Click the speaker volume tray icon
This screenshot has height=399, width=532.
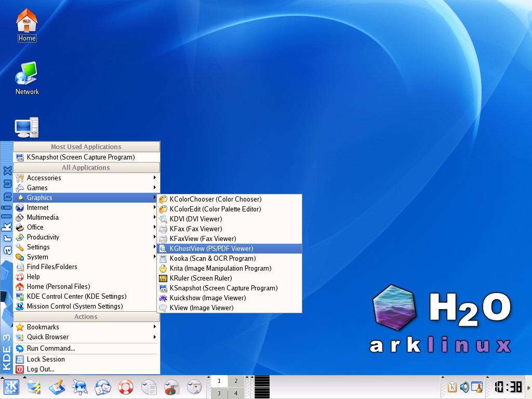pos(464,387)
